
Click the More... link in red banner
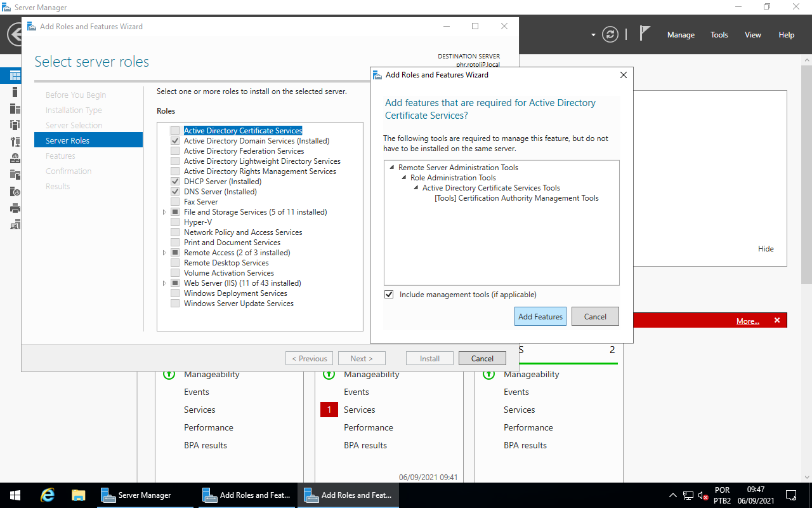(x=747, y=321)
